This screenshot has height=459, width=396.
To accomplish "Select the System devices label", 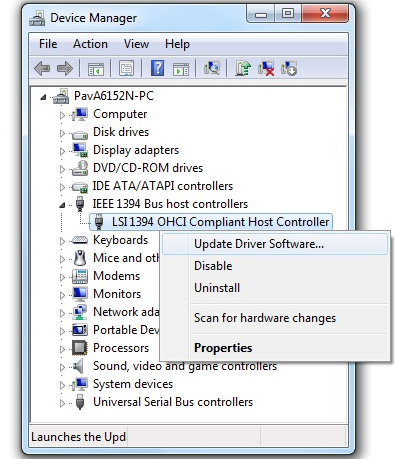I will (x=133, y=384).
